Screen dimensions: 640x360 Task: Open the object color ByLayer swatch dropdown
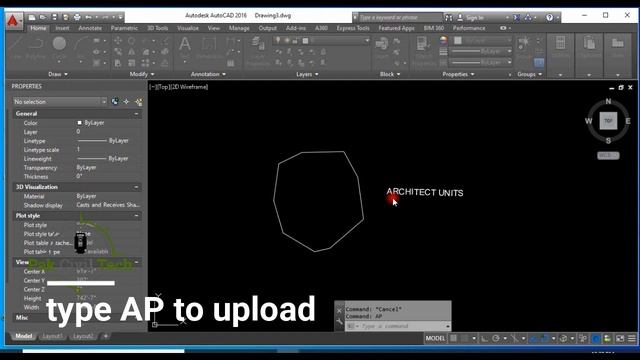tap(480, 40)
